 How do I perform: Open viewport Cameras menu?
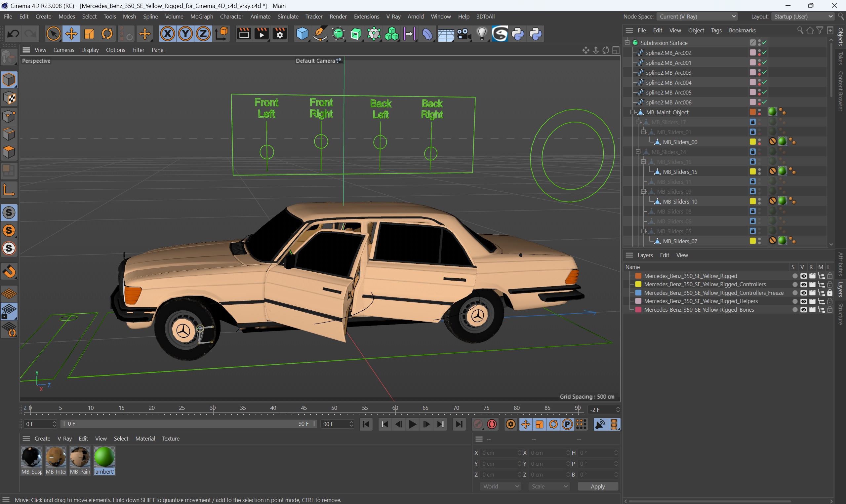pos(64,50)
